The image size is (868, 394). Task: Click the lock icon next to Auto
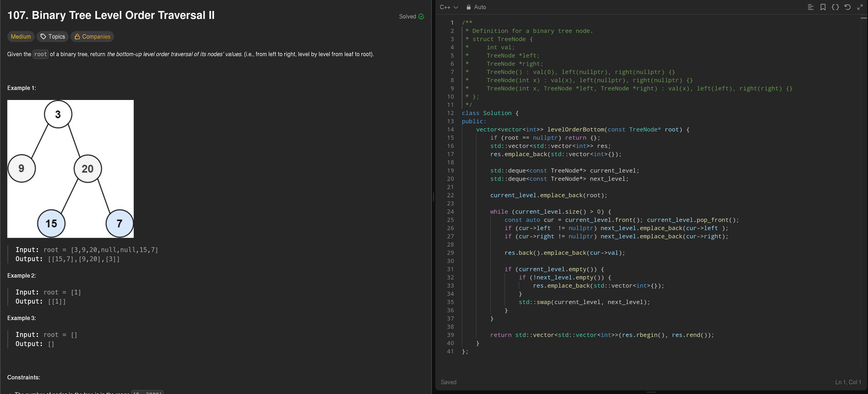[468, 7]
